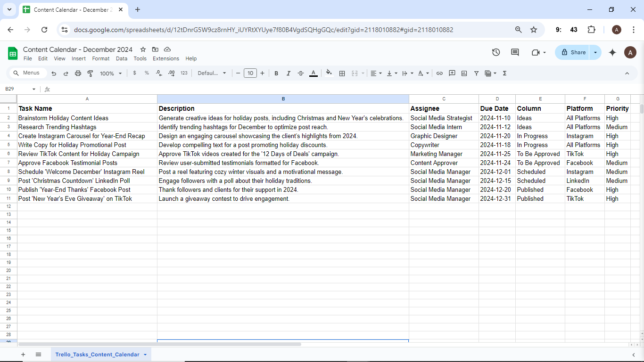Open the File menu
This screenshot has height=362, width=644.
(x=28, y=58)
